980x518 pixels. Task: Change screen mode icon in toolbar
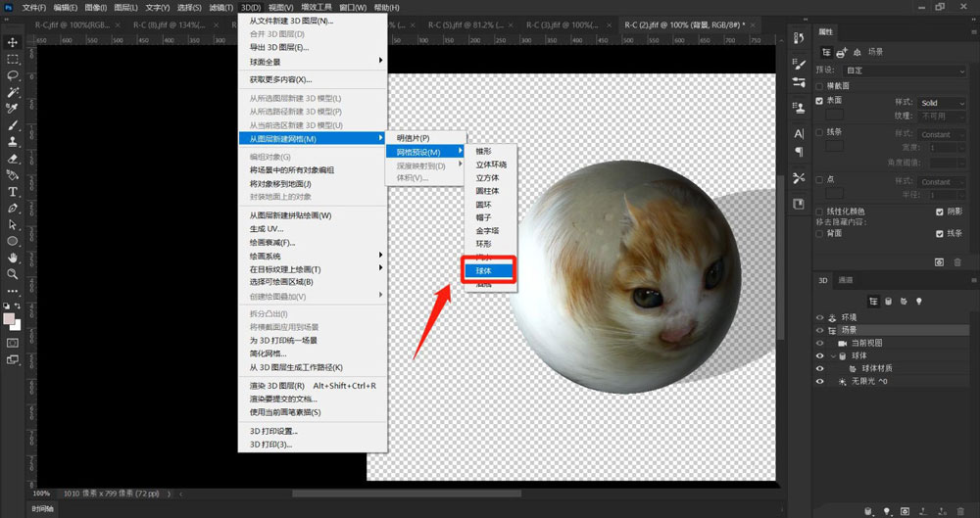click(12, 359)
